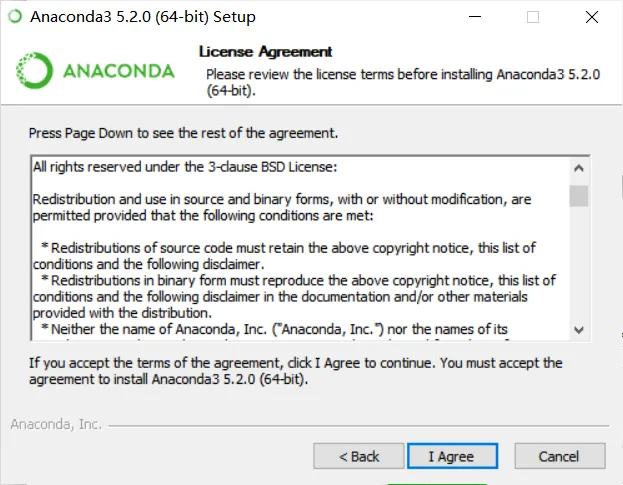Cancel the Anaconda3 installation

560,456
